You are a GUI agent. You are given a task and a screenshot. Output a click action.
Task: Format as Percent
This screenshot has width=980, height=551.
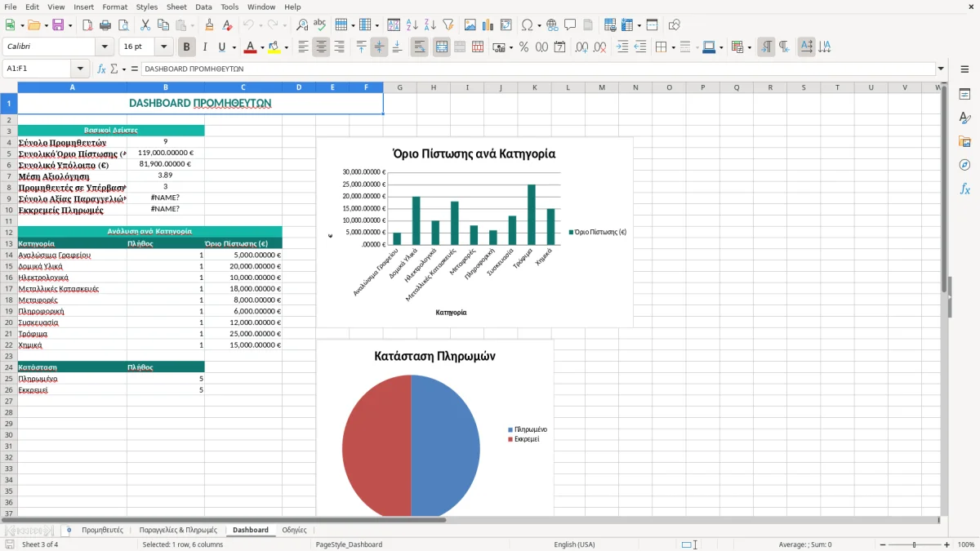(x=523, y=47)
